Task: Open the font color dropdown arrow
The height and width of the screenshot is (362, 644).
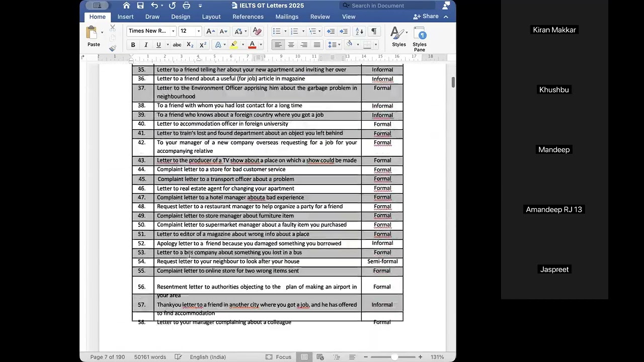Action: [x=261, y=45]
